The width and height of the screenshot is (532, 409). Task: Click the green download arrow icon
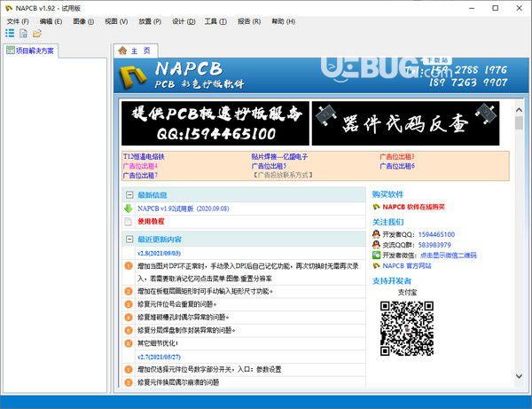point(129,208)
